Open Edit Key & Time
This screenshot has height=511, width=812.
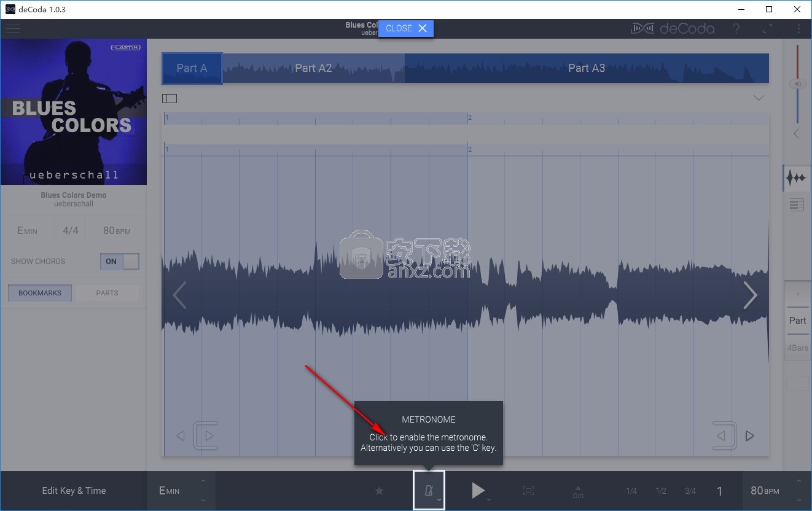tap(74, 491)
